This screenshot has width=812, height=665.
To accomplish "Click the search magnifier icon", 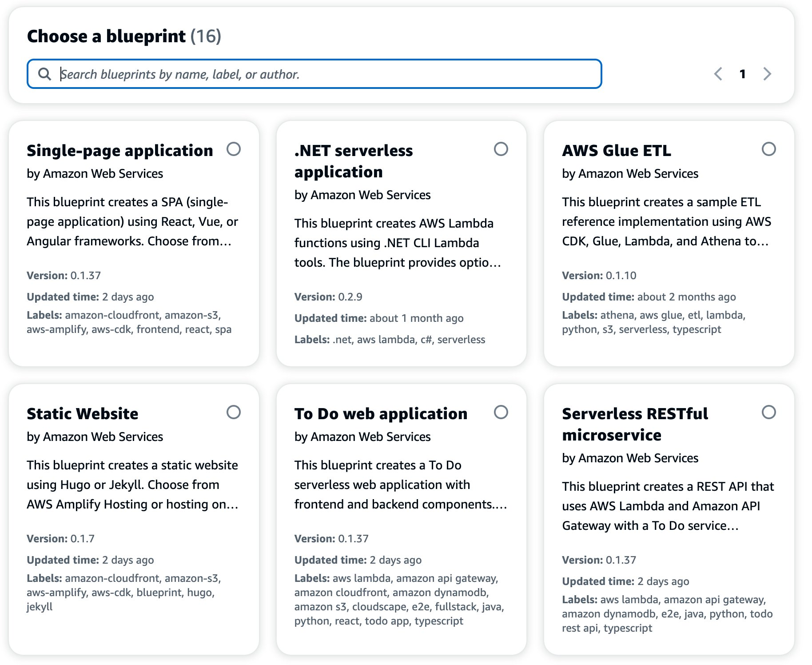I will pos(44,74).
